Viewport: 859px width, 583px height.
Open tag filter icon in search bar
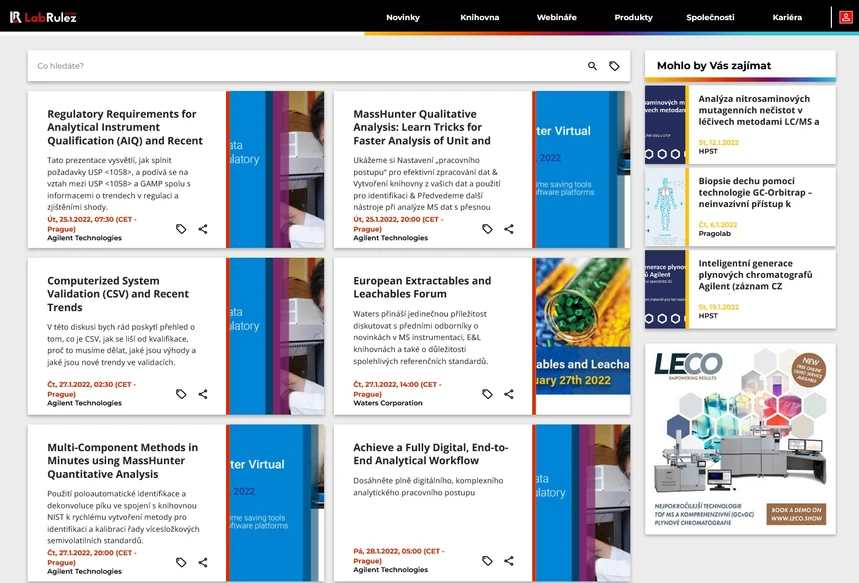click(614, 66)
